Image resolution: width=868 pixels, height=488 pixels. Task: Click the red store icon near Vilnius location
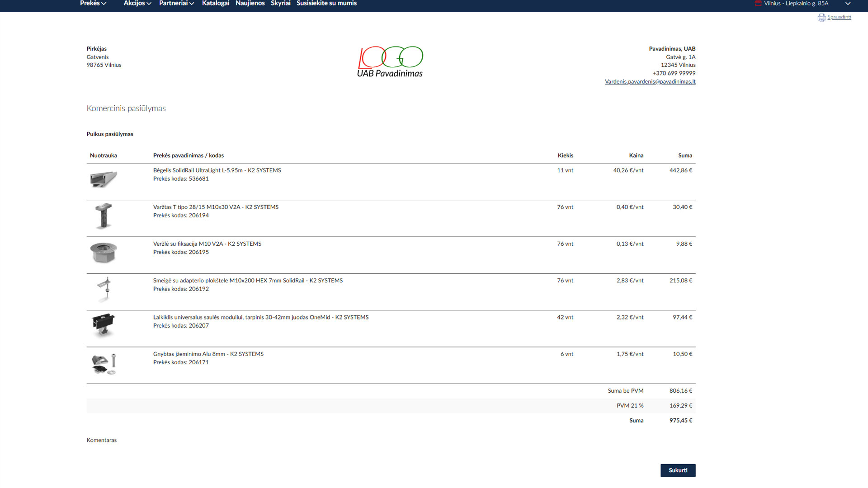pyautogui.click(x=758, y=3)
